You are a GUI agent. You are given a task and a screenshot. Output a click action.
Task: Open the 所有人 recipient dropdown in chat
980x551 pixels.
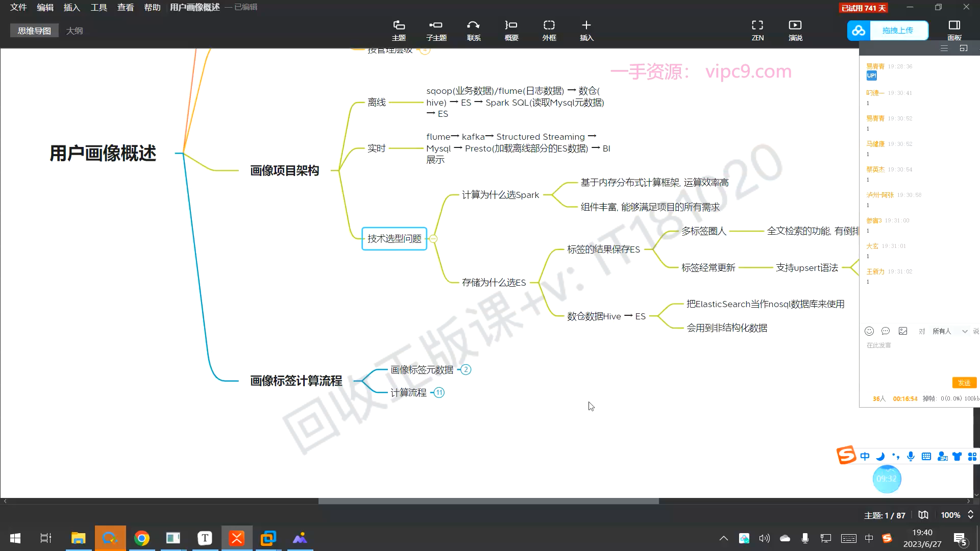[950, 331]
